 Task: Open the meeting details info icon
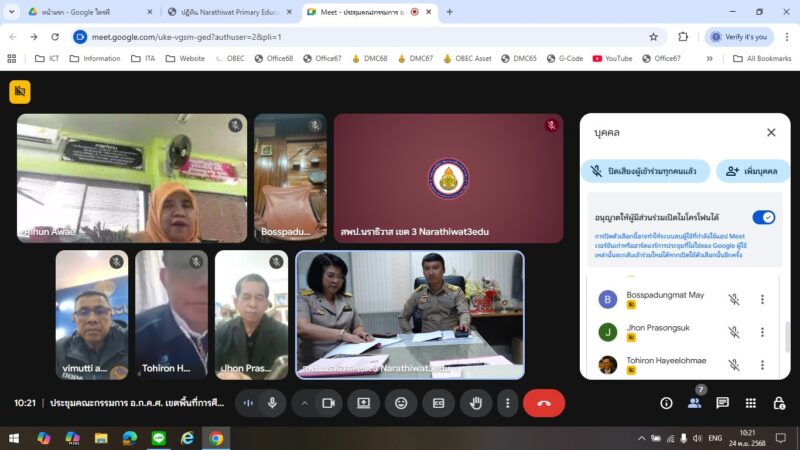click(666, 403)
